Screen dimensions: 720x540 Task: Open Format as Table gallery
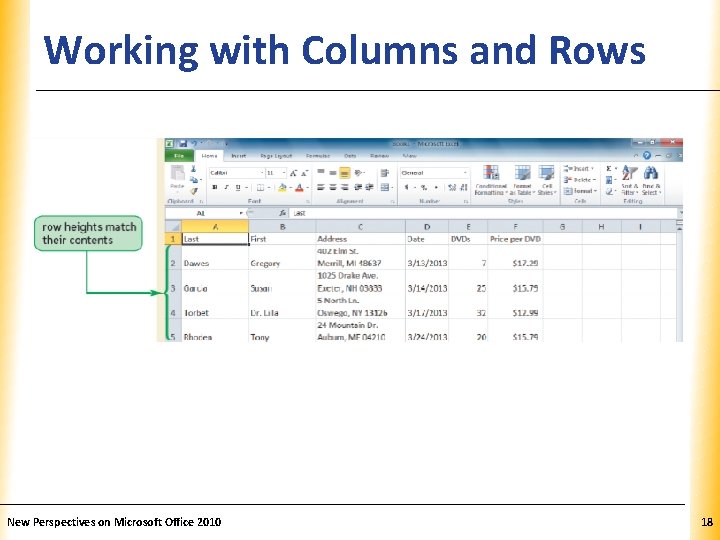523,180
